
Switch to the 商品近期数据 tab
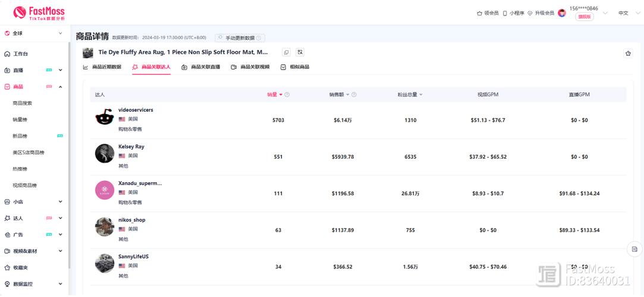[x=102, y=67]
